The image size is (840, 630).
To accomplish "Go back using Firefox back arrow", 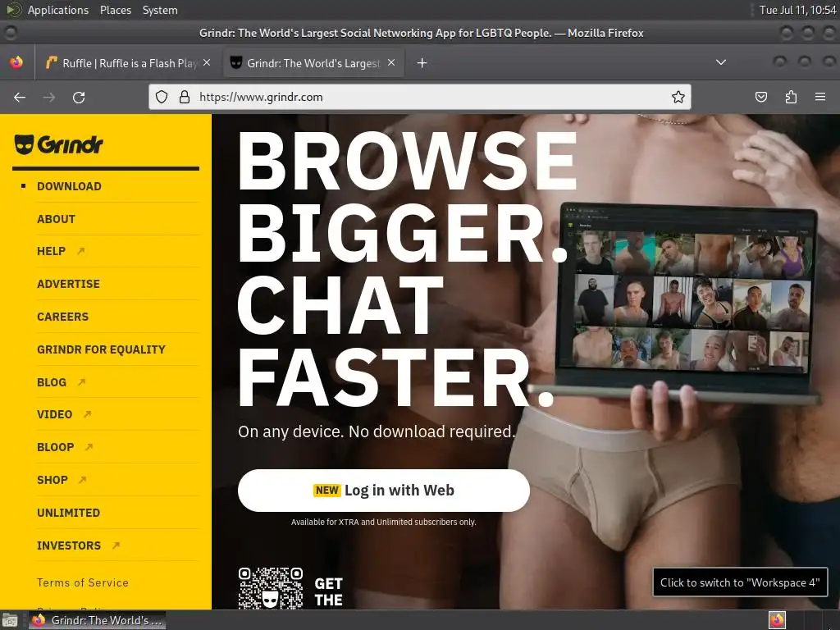I will [20, 97].
